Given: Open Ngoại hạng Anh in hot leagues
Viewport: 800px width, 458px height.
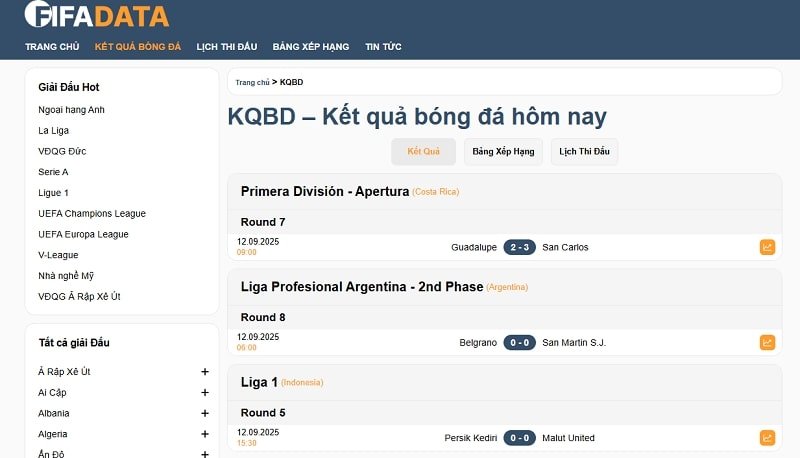Looking at the screenshot, I should tap(71, 110).
